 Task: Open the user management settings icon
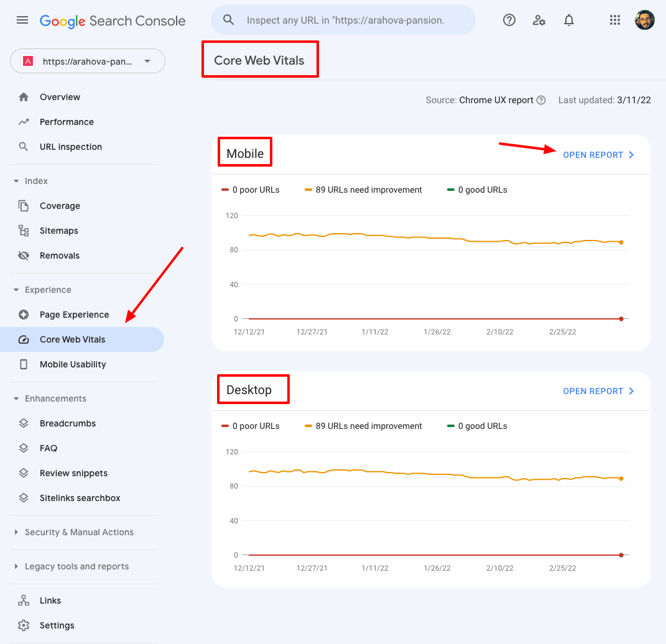tap(539, 20)
